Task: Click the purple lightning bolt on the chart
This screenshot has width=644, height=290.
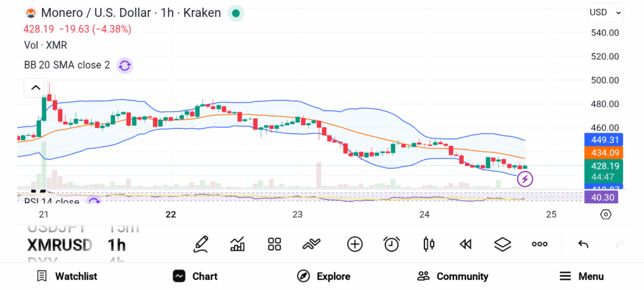Action: [x=525, y=179]
